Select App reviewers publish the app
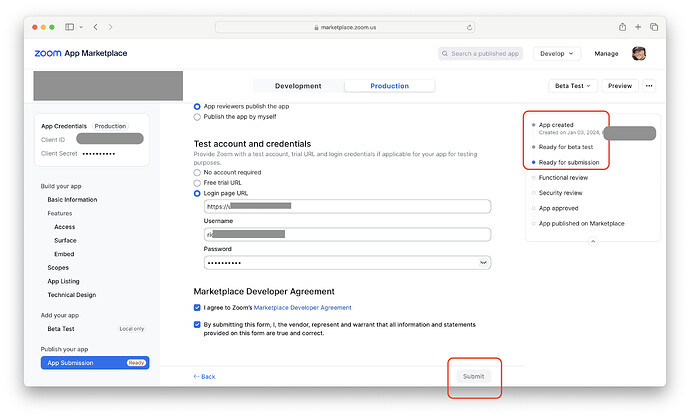The width and height of the screenshot is (690, 418). pyautogui.click(x=197, y=106)
